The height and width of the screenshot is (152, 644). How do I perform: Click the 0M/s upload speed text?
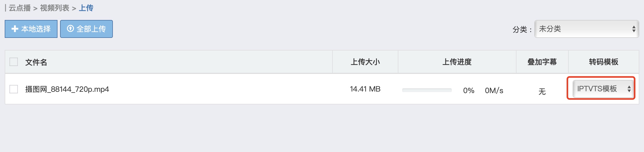pos(494,91)
